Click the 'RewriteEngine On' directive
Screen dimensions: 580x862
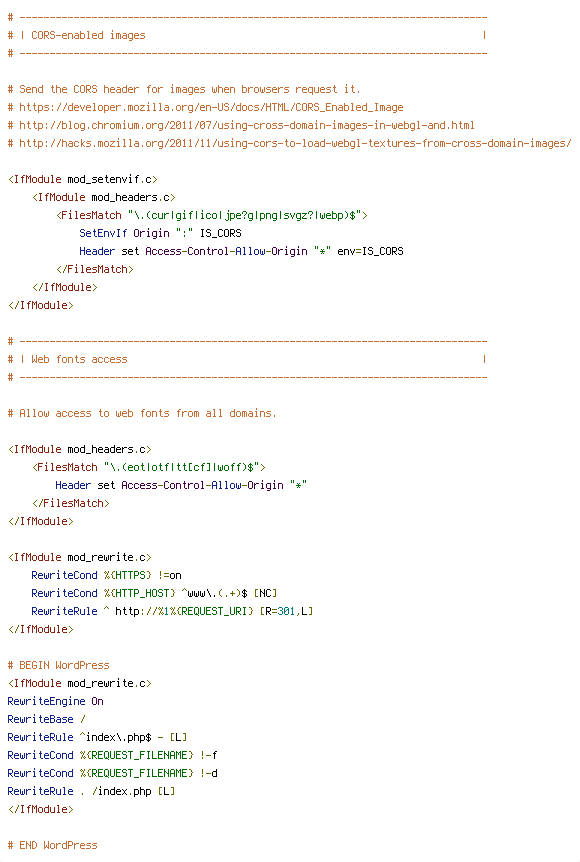(56, 701)
